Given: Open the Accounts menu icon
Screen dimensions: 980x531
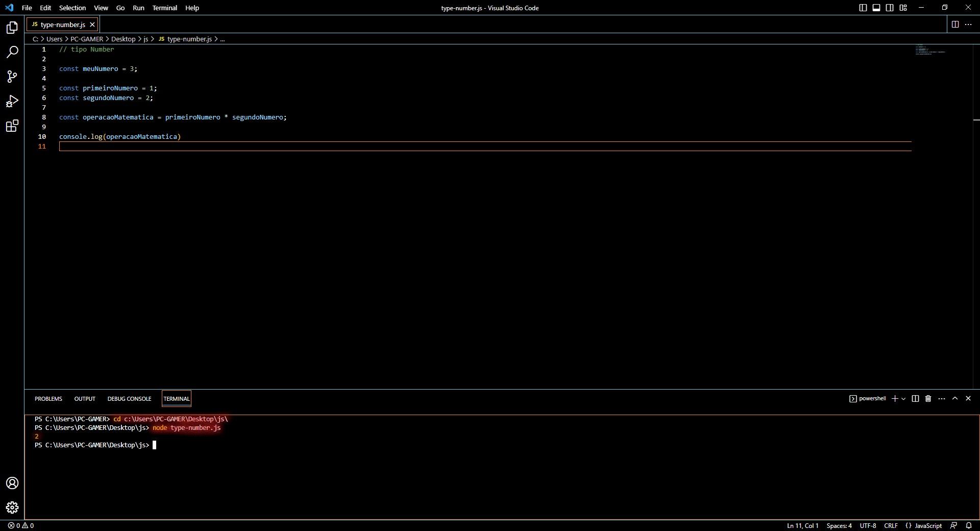Looking at the screenshot, I should pos(12,483).
